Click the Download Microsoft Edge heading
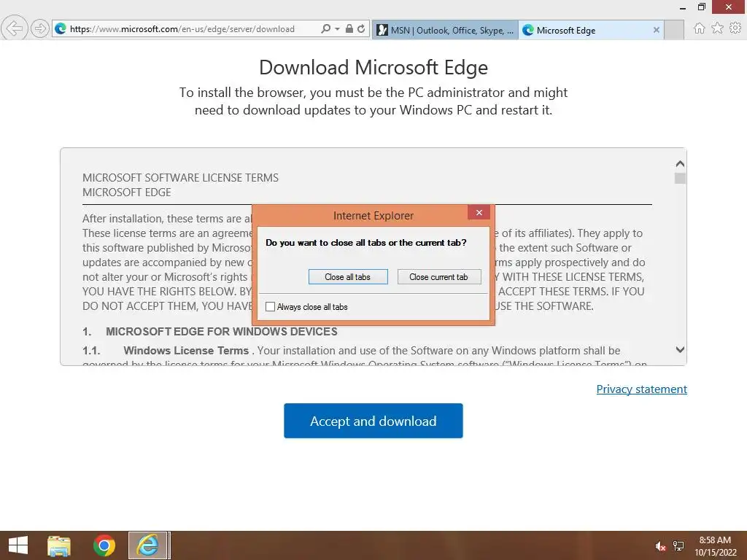 pos(373,67)
